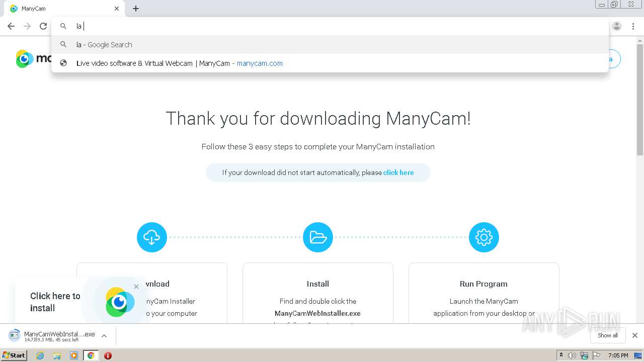This screenshot has height=362, width=644.
Task: Show hidden system tray icons
Action: coord(561,355)
